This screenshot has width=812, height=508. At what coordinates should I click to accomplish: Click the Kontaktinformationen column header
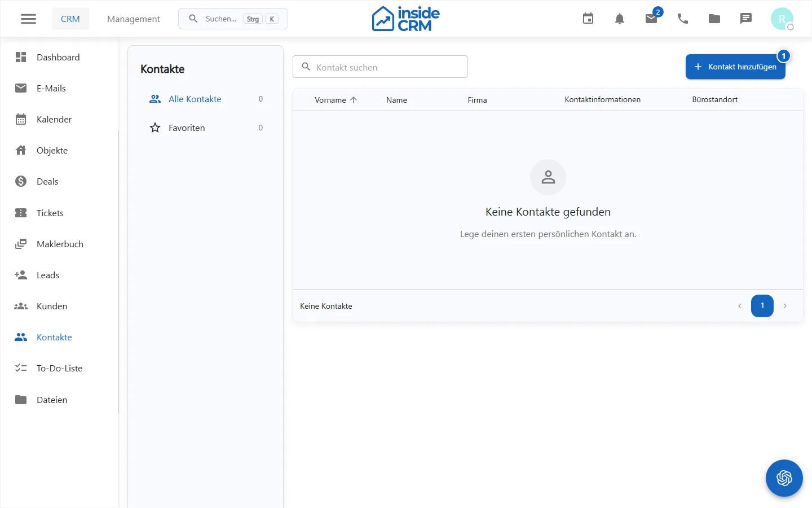[x=602, y=99]
